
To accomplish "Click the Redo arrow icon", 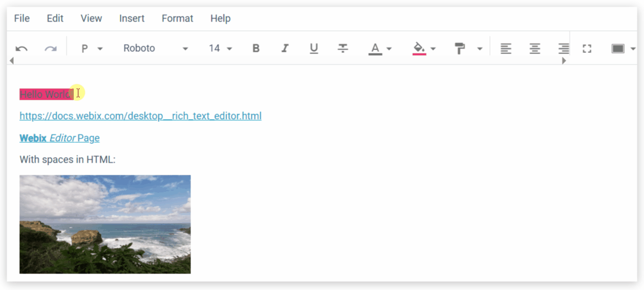I will point(51,49).
